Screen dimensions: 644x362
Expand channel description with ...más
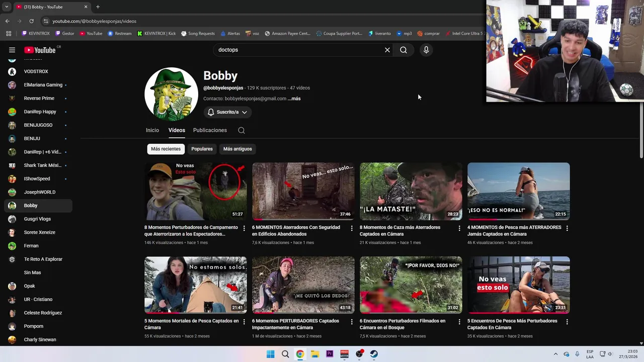click(294, 99)
